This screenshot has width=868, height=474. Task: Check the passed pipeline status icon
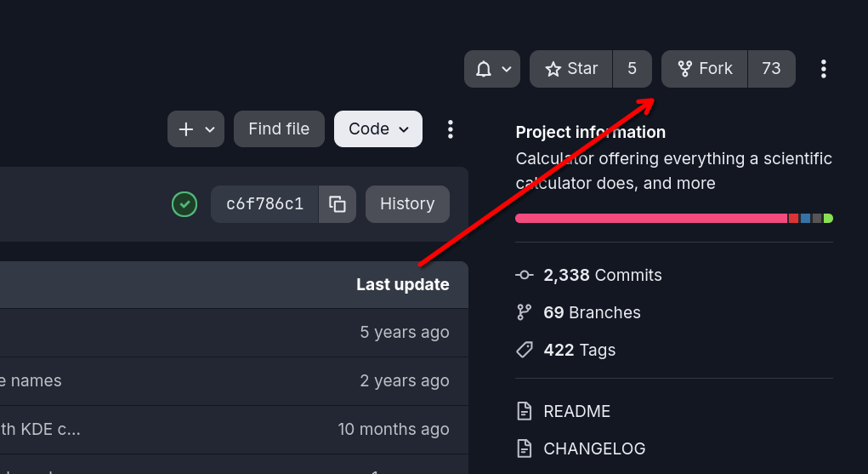(184, 204)
